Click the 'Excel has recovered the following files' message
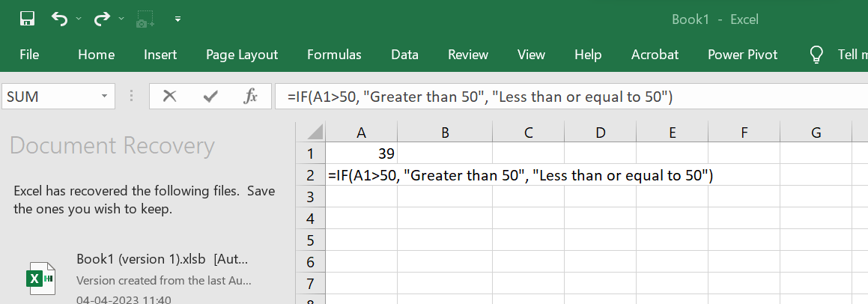 point(145,201)
